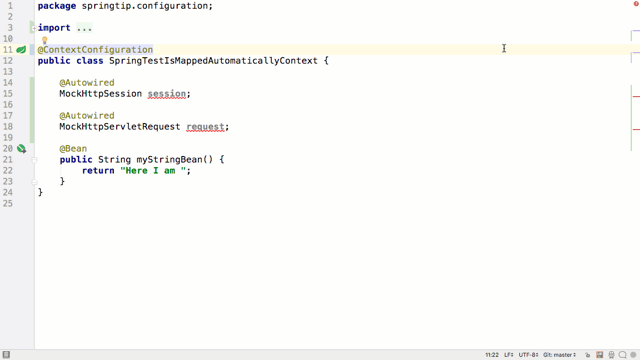Image resolution: width=640 pixels, height=360 pixels.
Task: Click the "Here I am " string literal
Action: [x=153, y=171]
